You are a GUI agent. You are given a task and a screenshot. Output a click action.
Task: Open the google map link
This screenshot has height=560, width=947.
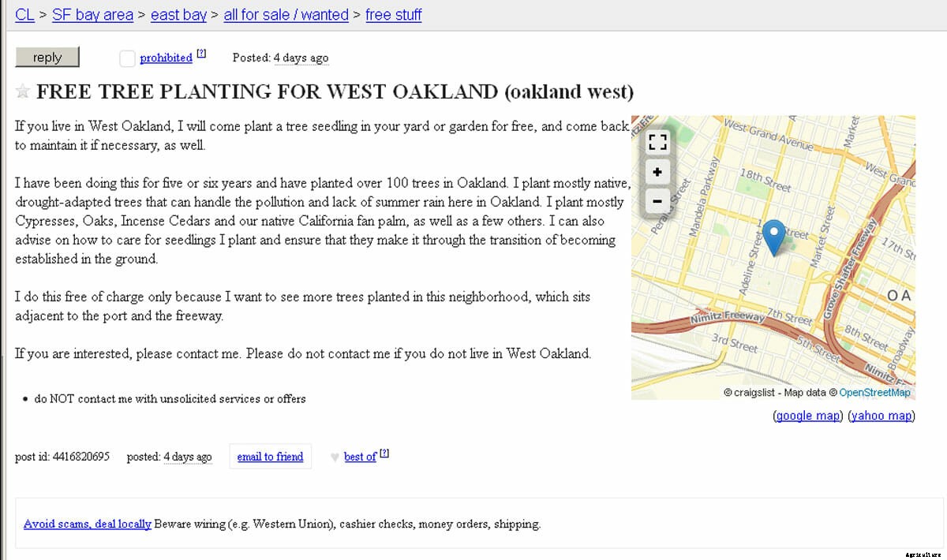[807, 416]
